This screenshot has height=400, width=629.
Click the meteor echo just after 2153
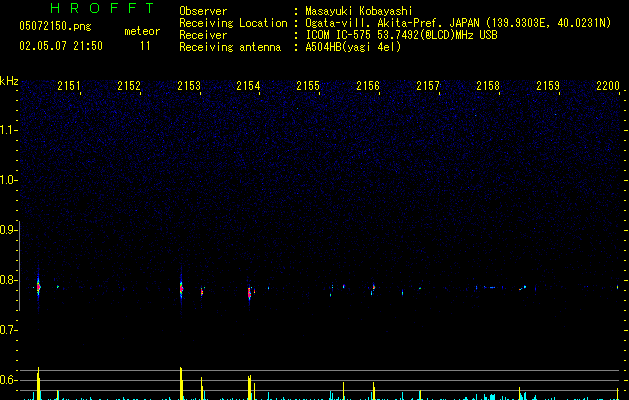pos(202,291)
